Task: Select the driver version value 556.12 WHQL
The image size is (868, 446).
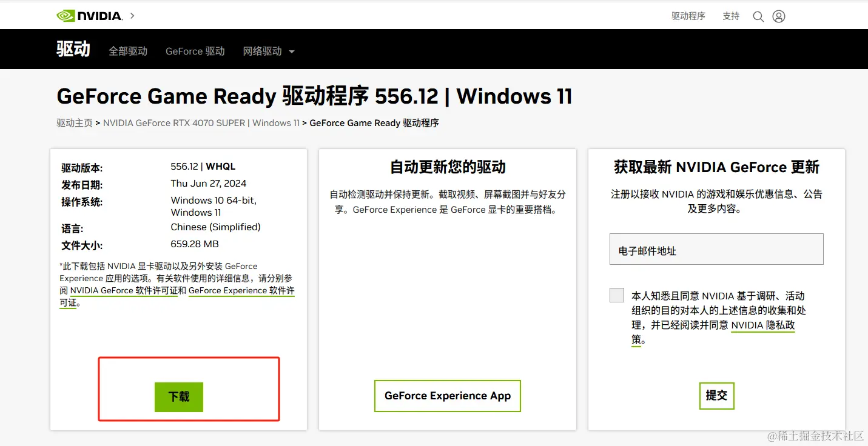Action: pyautogui.click(x=203, y=167)
